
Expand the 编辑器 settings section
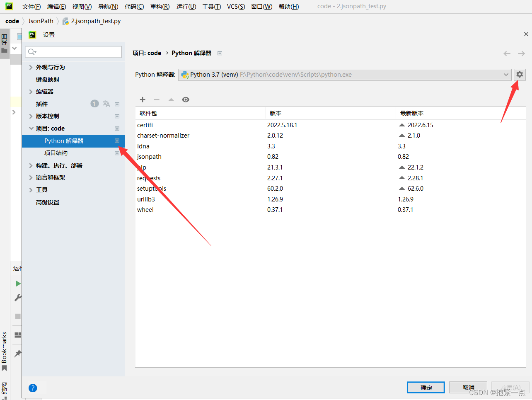pyautogui.click(x=31, y=92)
